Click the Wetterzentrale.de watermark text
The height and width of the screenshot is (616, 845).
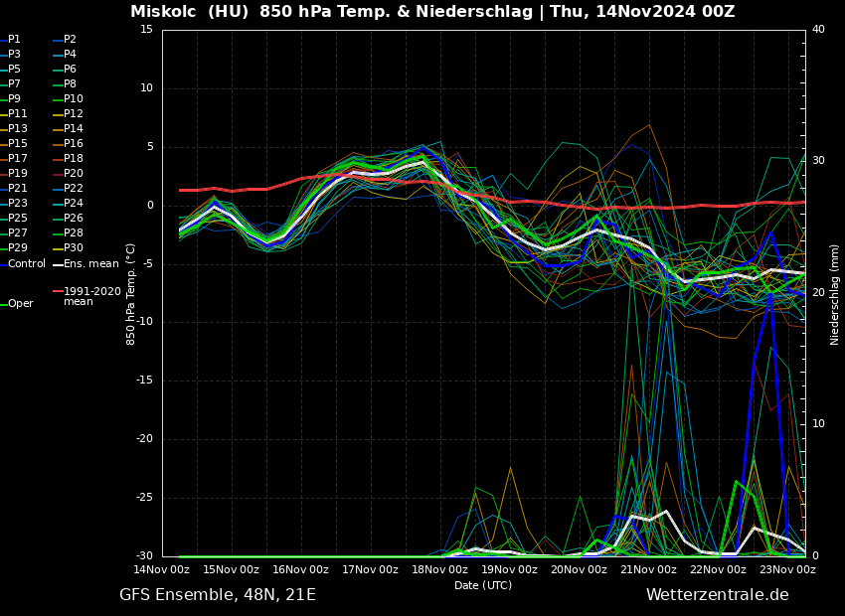click(x=717, y=595)
